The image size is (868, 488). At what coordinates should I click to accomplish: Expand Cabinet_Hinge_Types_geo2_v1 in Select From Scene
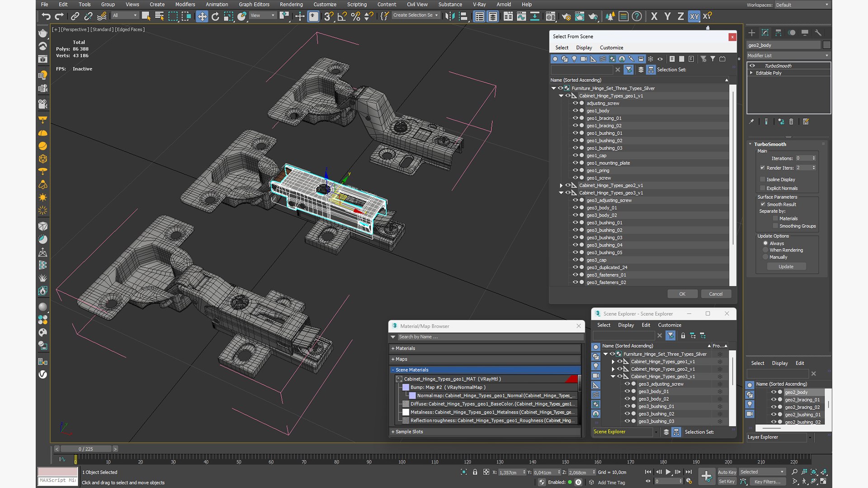tap(561, 185)
